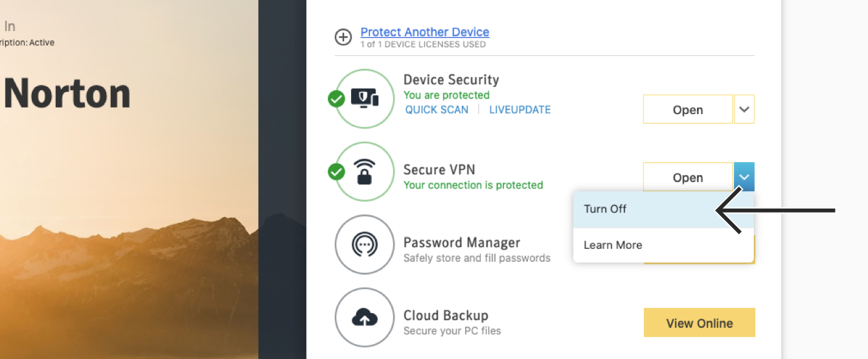Click the Norton logo text

(x=67, y=93)
